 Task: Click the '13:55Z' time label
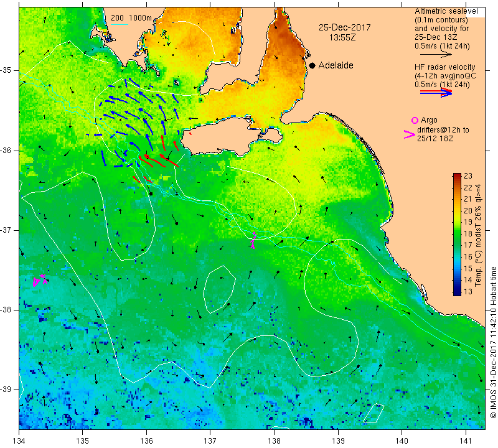point(342,37)
